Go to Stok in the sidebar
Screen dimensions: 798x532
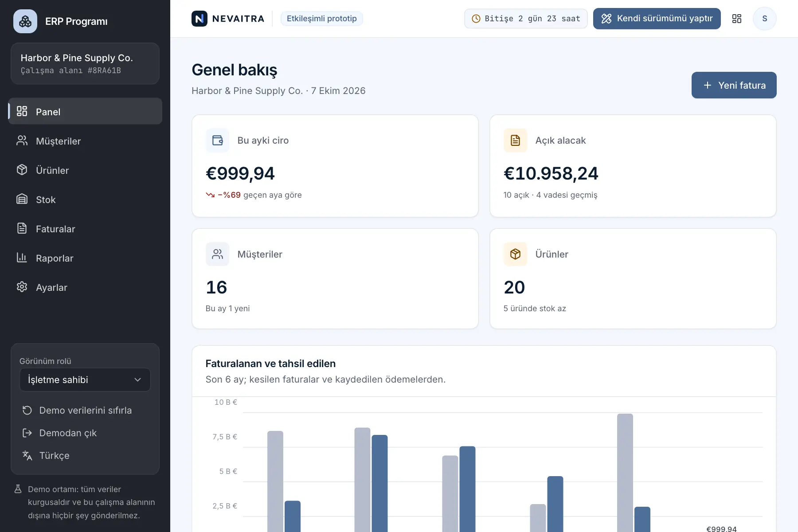85,199
